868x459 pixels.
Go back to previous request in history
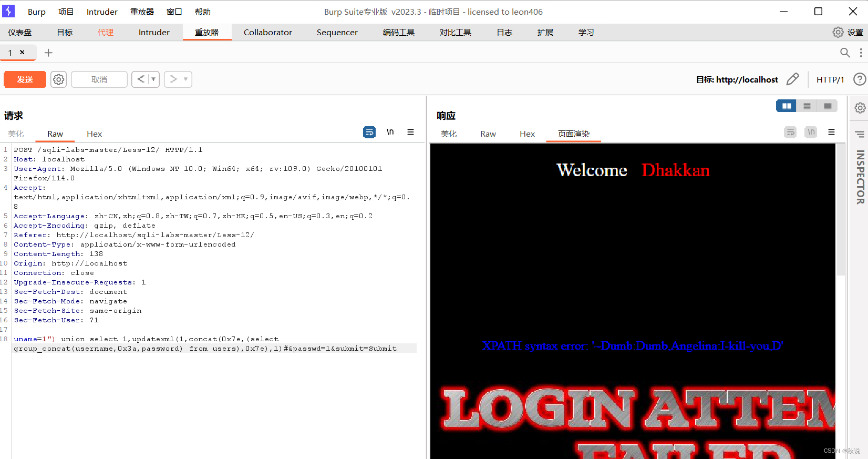[x=141, y=79]
